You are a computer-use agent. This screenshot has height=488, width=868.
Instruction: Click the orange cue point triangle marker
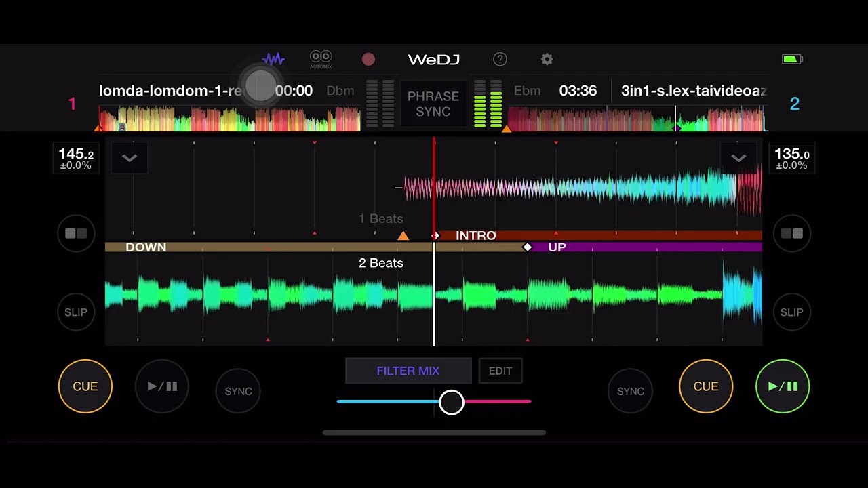pos(403,236)
